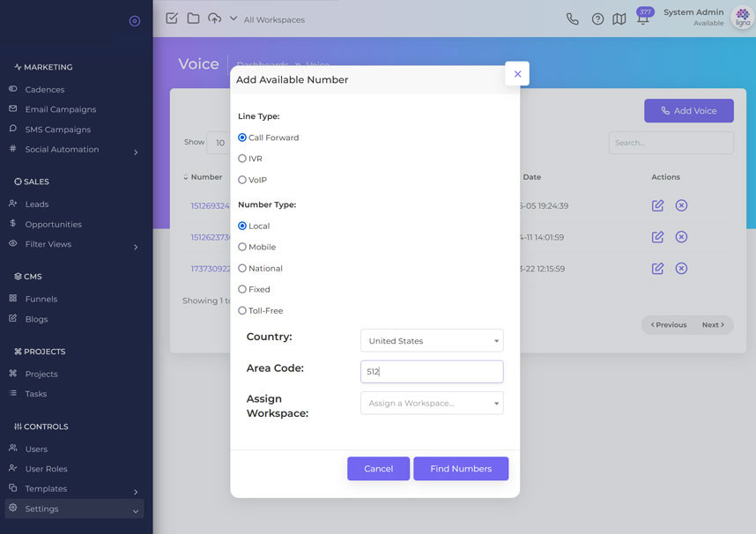Select the IVR line type
The image size is (756, 534).
pos(242,159)
